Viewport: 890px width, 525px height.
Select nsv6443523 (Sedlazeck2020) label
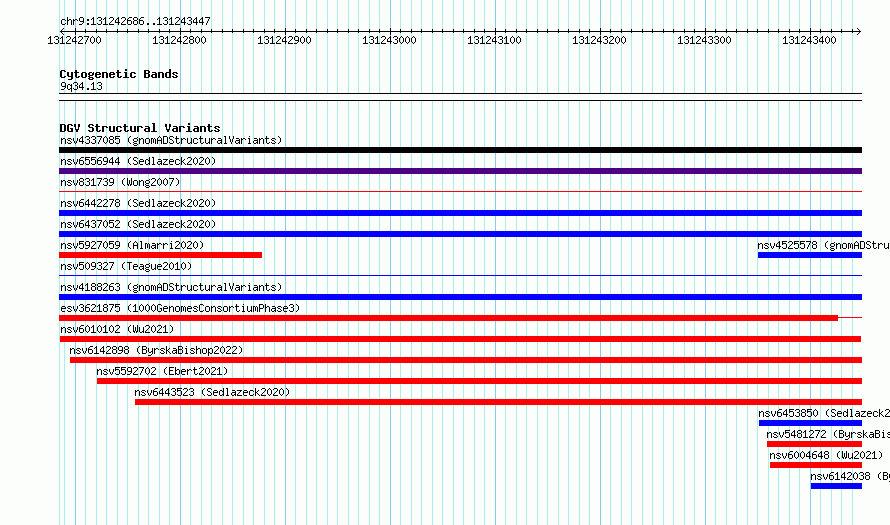[212, 392]
